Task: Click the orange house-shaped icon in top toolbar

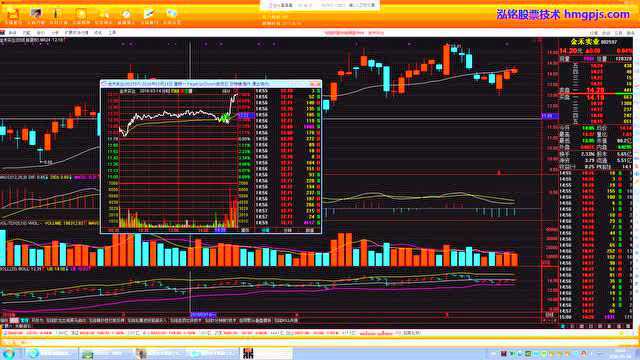Action: point(13,13)
